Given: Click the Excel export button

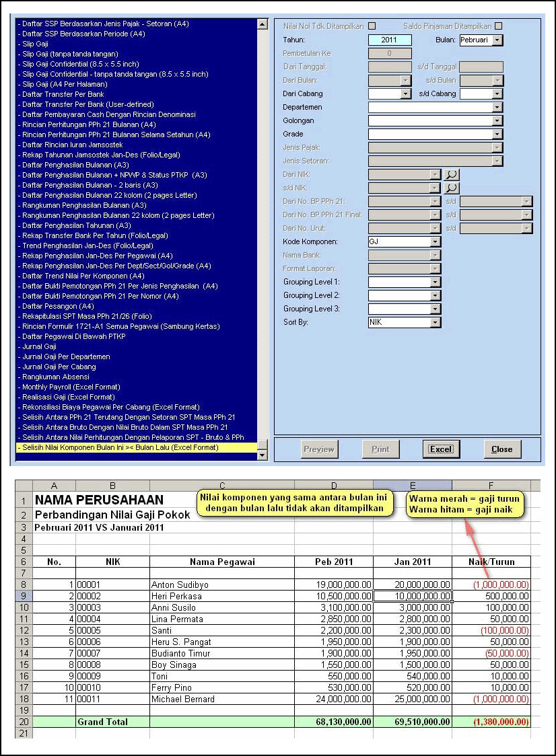Looking at the screenshot, I should [x=441, y=449].
